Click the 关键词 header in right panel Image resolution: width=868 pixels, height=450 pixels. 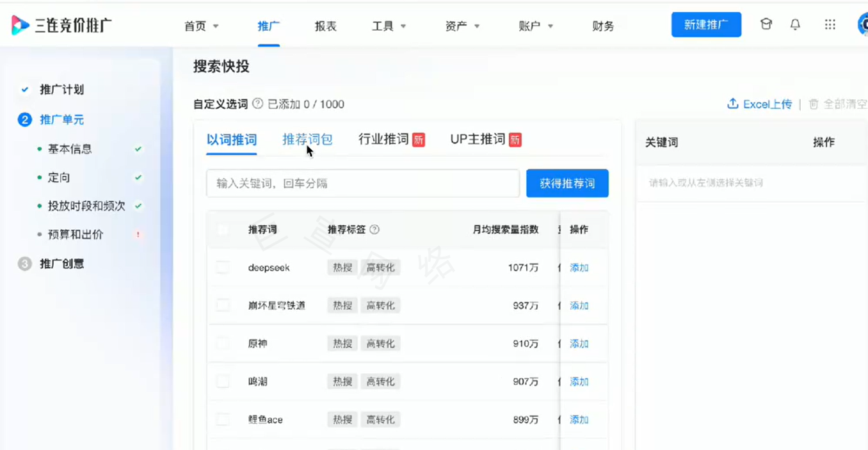661,143
